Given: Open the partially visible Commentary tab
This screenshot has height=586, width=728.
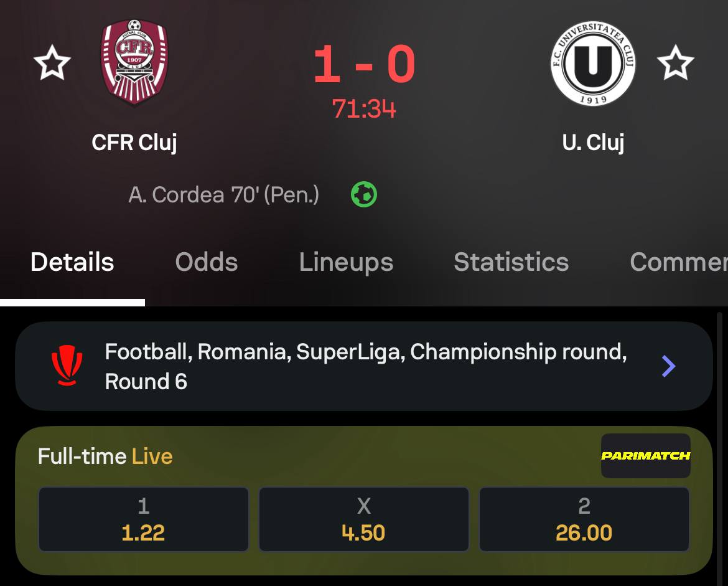Looking at the screenshot, I should click(678, 262).
